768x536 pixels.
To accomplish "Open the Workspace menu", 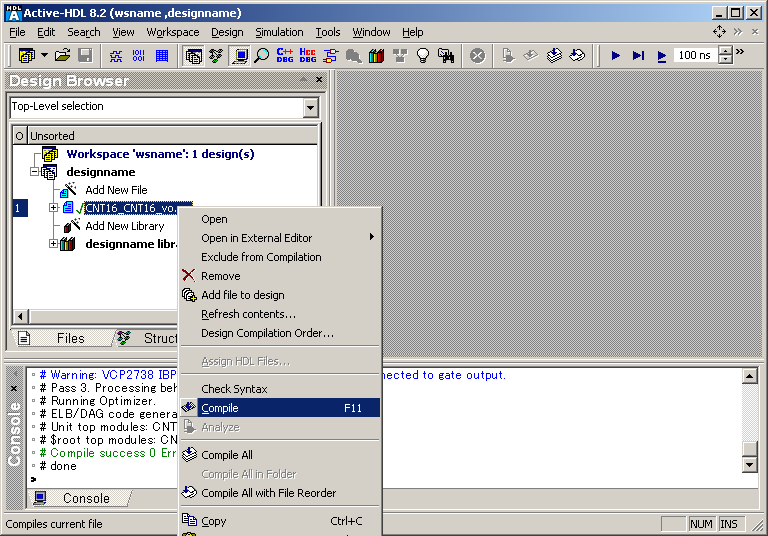I will [173, 32].
